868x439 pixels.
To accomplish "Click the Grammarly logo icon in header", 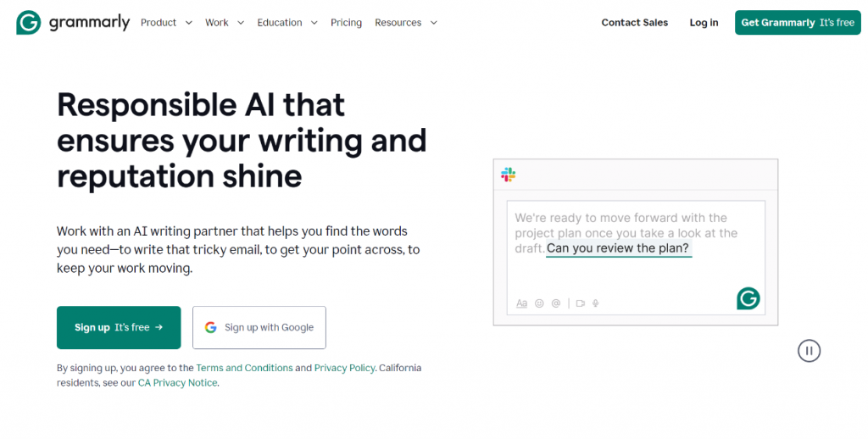I will click(28, 23).
